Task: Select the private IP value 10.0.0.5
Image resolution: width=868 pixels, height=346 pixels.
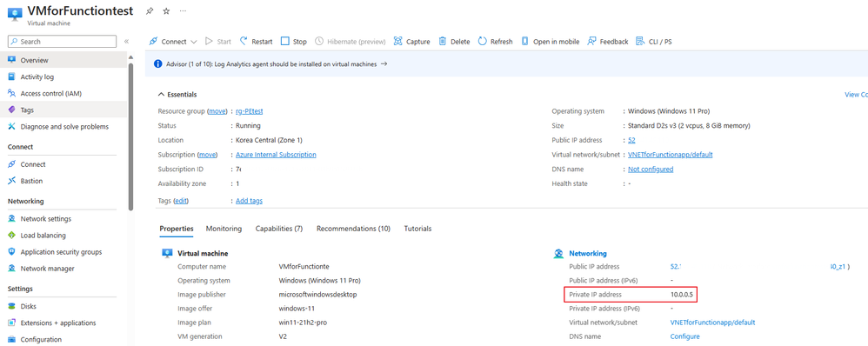Action: pos(682,294)
